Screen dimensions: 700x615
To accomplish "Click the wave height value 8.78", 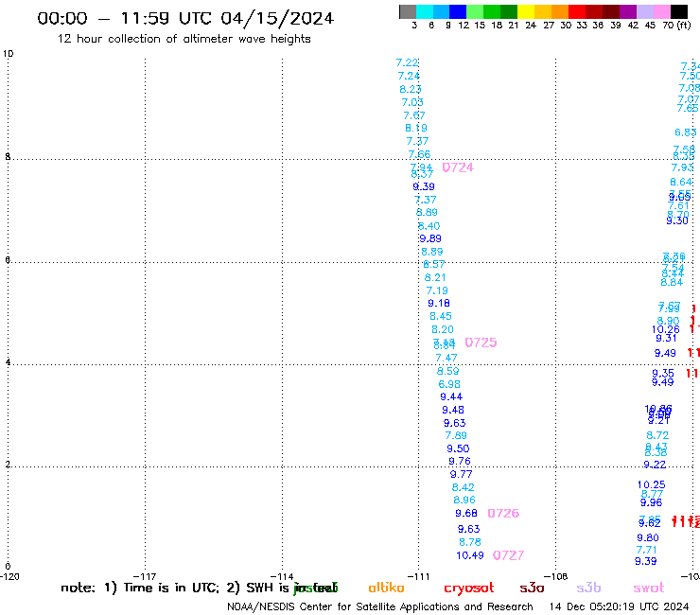I will click(x=470, y=542).
